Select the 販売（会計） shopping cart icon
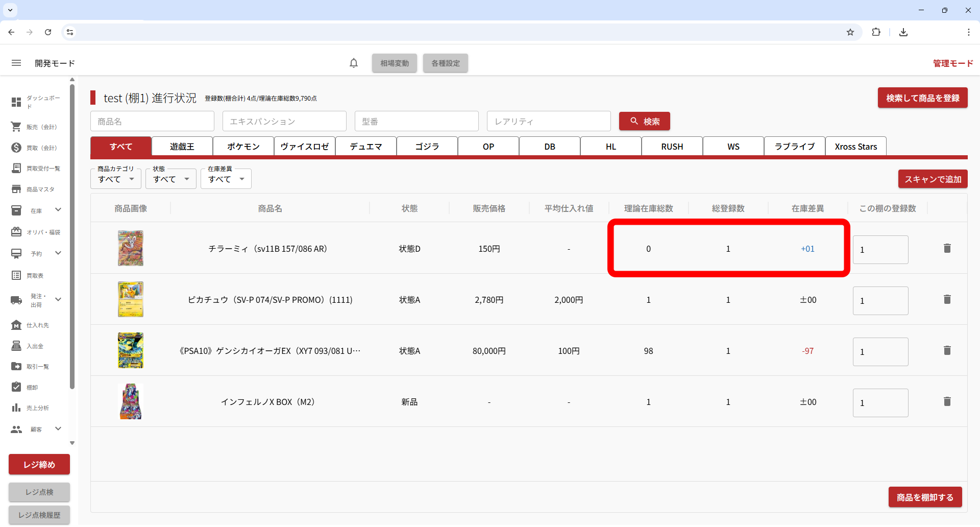980x527 pixels. coord(16,127)
